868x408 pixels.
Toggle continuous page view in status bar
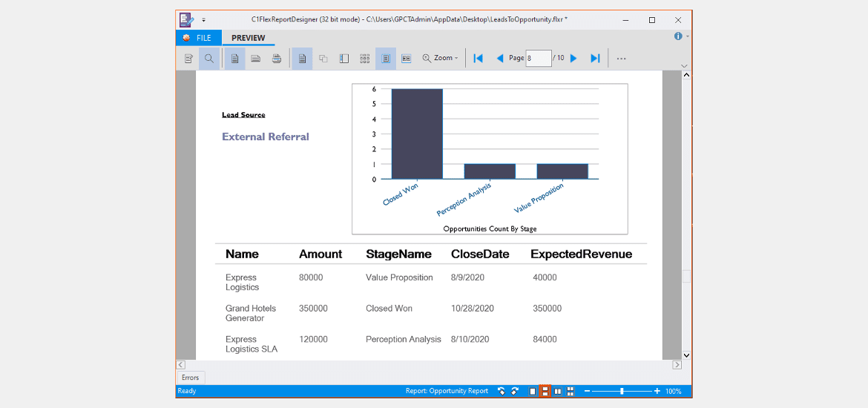click(545, 392)
